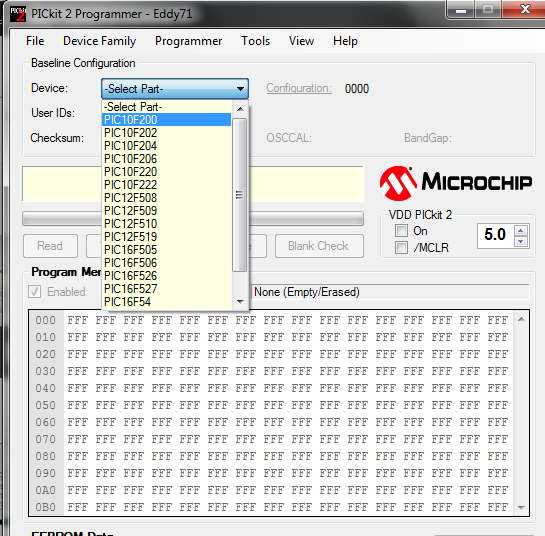Pick PIC16F527 in the dropdown
Viewport: 545px width, 536px height.
pyautogui.click(x=166, y=289)
